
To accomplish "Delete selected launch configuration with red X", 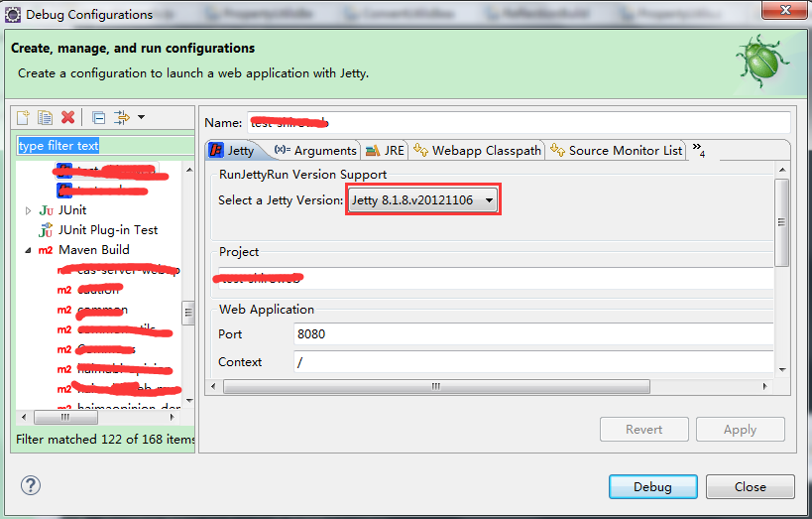I will tap(67, 118).
